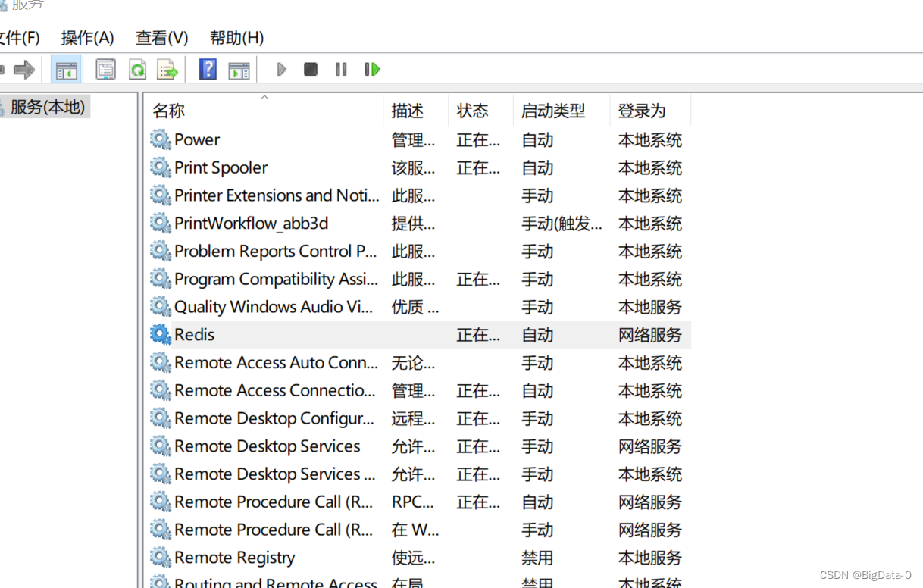Image resolution: width=923 pixels, height=588 pixels.
Task: Open the Properties toolbar icon
Action: (x=105, y=70)
